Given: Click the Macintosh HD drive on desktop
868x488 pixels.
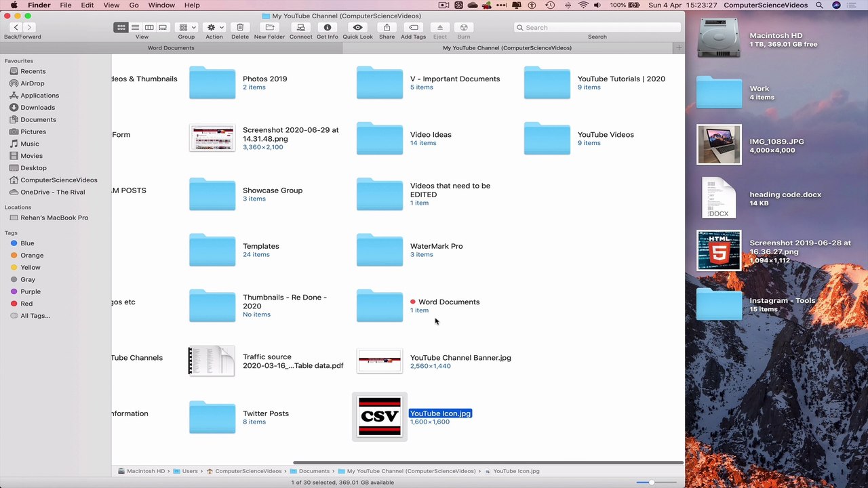Looking at the screenshot, I should point(719,38).
